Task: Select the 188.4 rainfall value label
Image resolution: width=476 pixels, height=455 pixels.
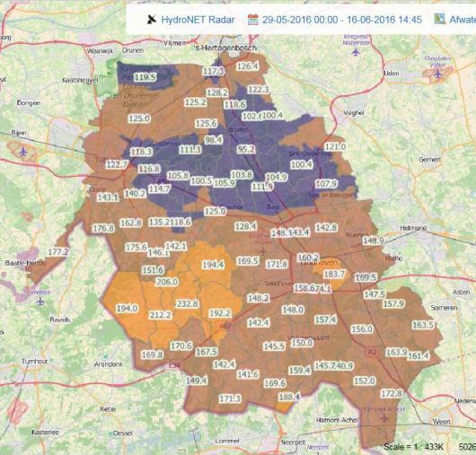Action: point(289,397)
